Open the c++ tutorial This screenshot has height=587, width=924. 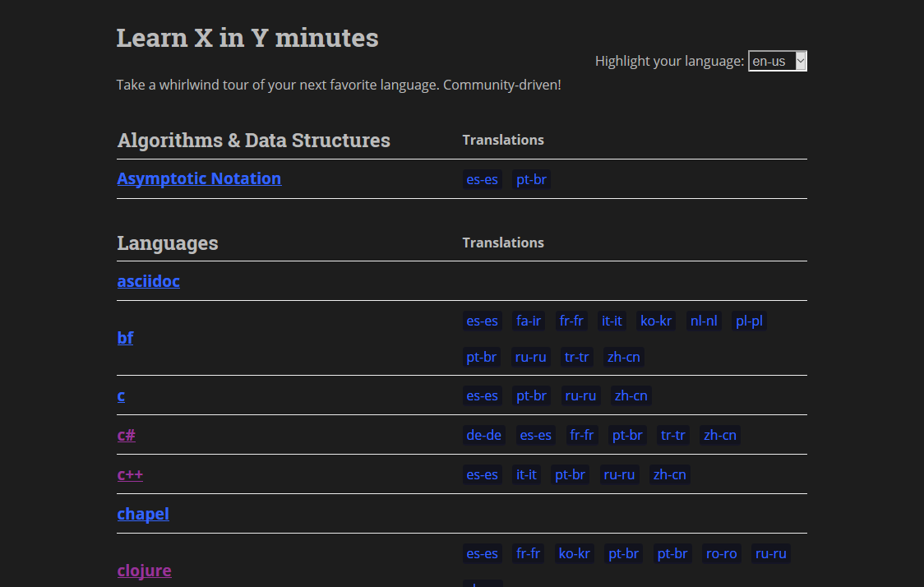130,474
